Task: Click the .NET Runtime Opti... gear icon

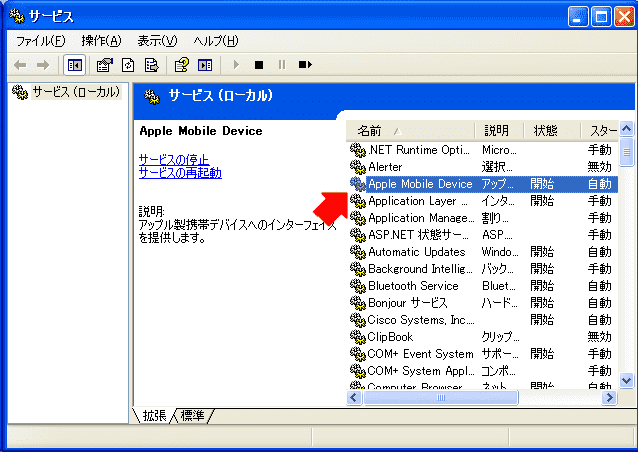Action: point(358,150)
